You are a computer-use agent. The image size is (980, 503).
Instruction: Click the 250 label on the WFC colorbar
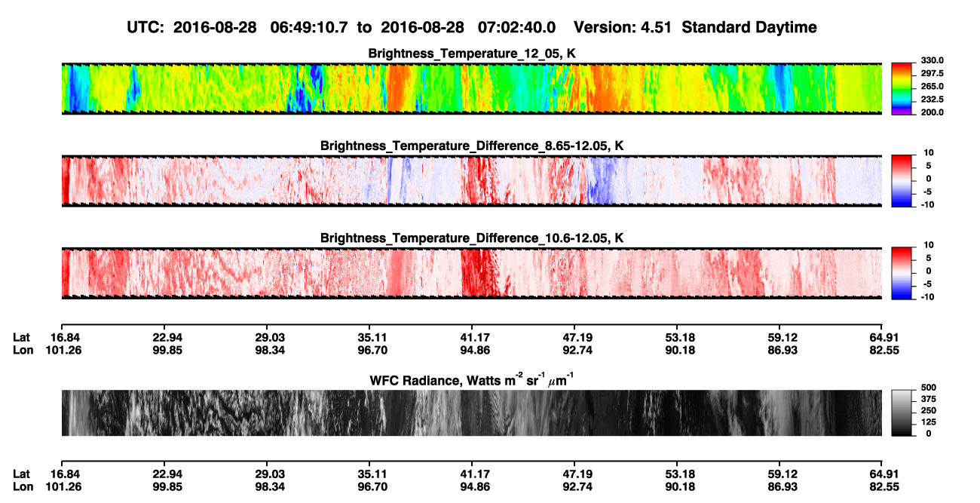click(x=929, y=410)
